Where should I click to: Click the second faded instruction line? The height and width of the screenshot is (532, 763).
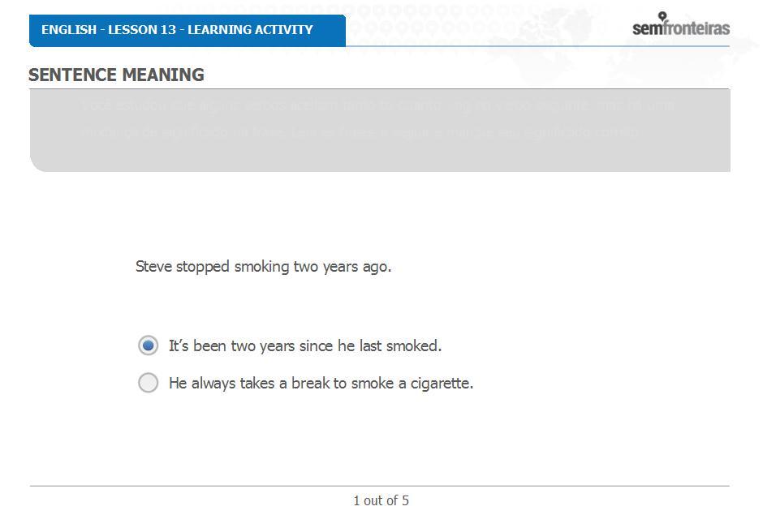(x=360, y=132)
